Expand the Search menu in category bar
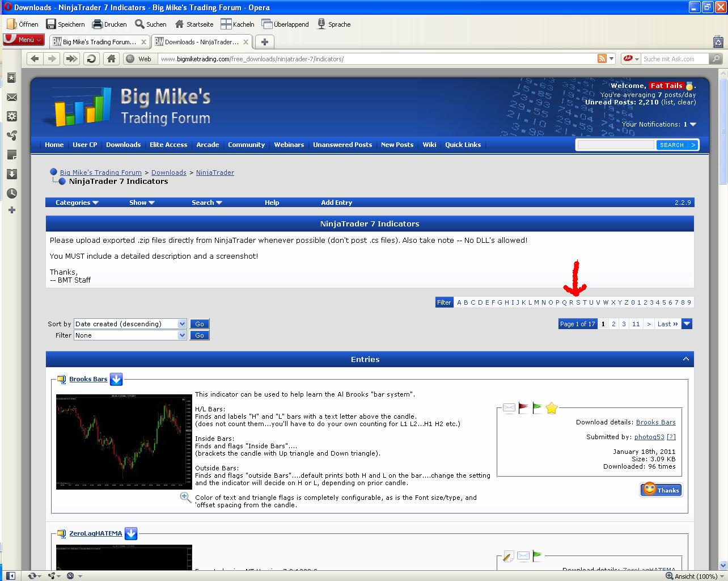The height and width of the screenshot is (581, 728). 206,203
